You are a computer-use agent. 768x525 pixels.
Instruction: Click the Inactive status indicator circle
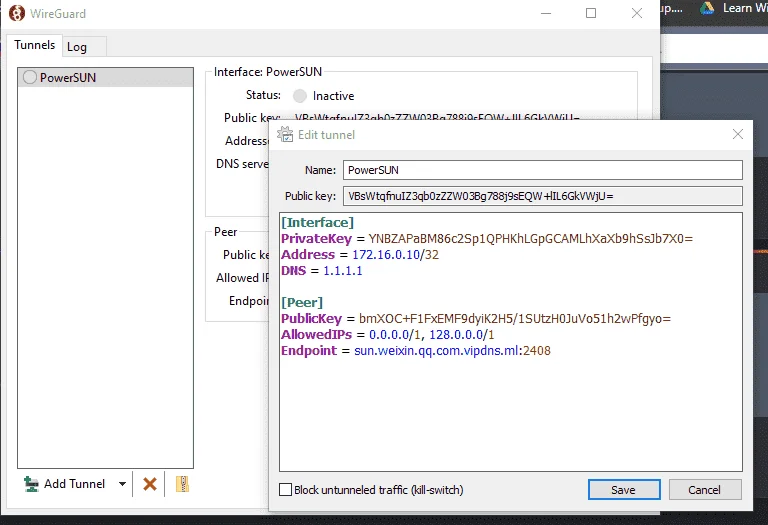(x=300, y=95)
